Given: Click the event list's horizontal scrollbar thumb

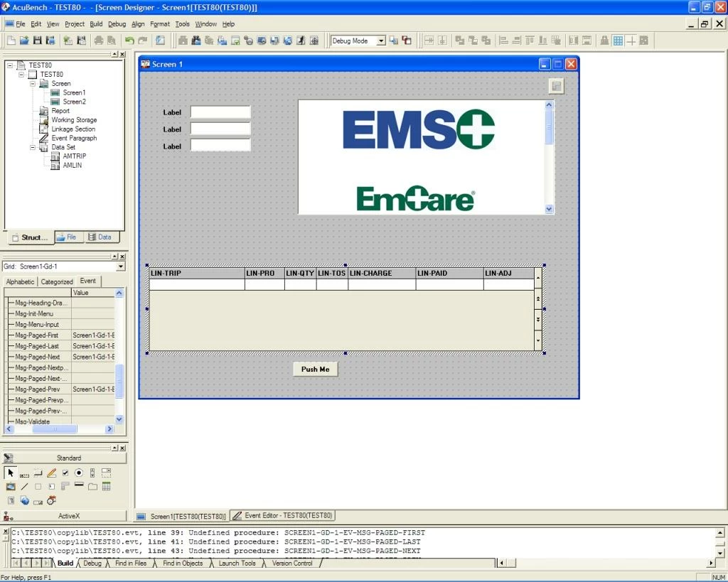Looking at the screenshot, I should tap(54, 429).
